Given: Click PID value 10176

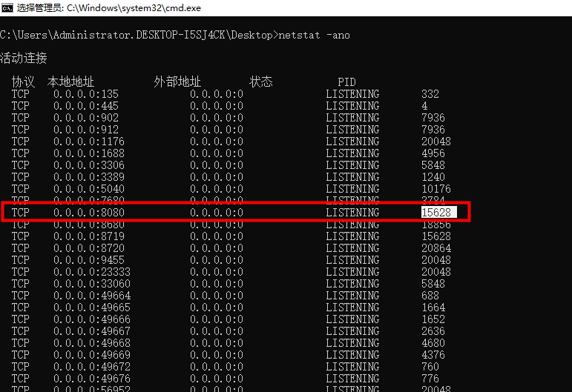Looking at the screenshot, I should [x=436, y=189].
